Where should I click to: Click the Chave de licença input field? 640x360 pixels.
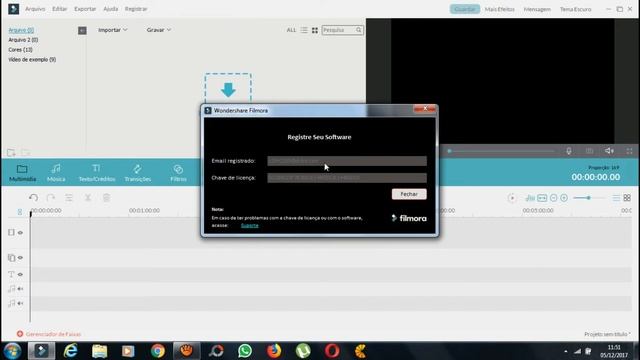(x=347, y=178)
